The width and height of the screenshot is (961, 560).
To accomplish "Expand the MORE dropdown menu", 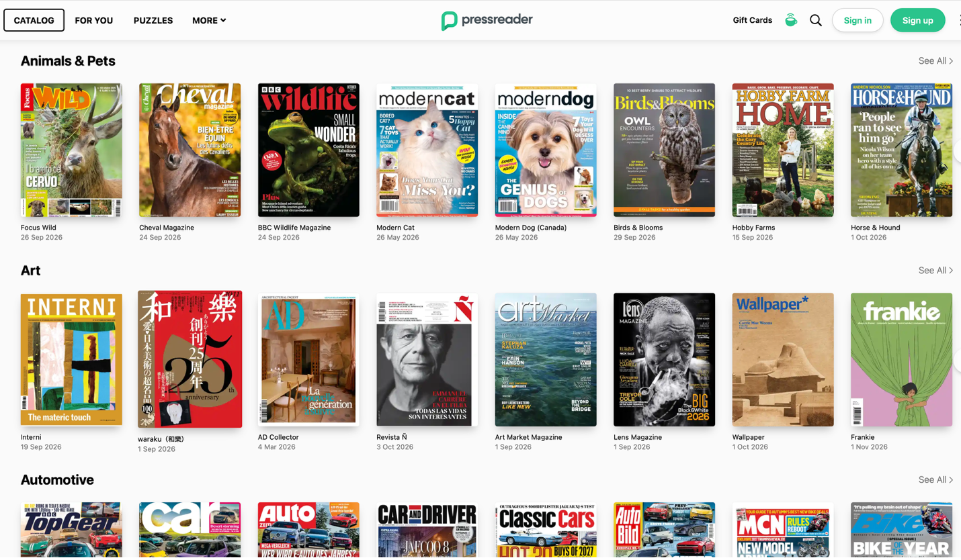I will (x=209, y=20).
